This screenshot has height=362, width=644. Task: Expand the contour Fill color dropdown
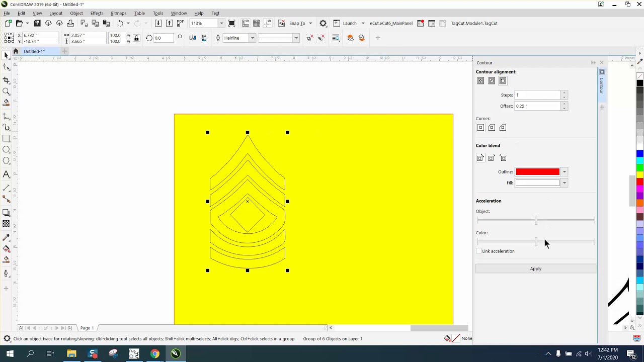click(x=564, y=183)
